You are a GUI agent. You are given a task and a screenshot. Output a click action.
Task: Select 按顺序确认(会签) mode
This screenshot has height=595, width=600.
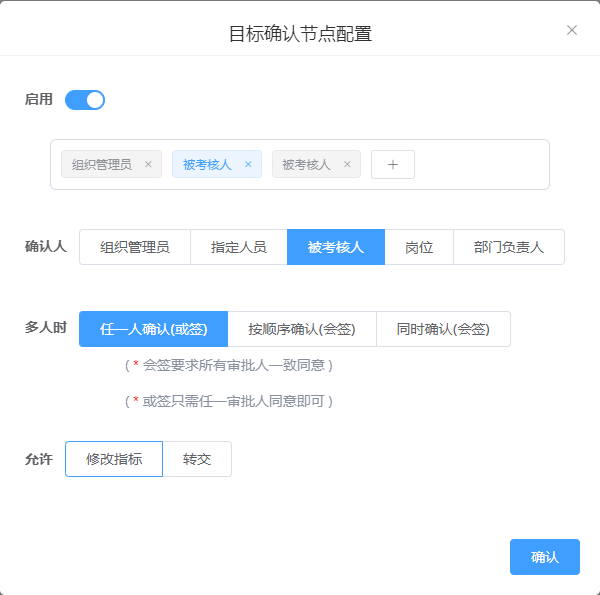click(302, 329)
